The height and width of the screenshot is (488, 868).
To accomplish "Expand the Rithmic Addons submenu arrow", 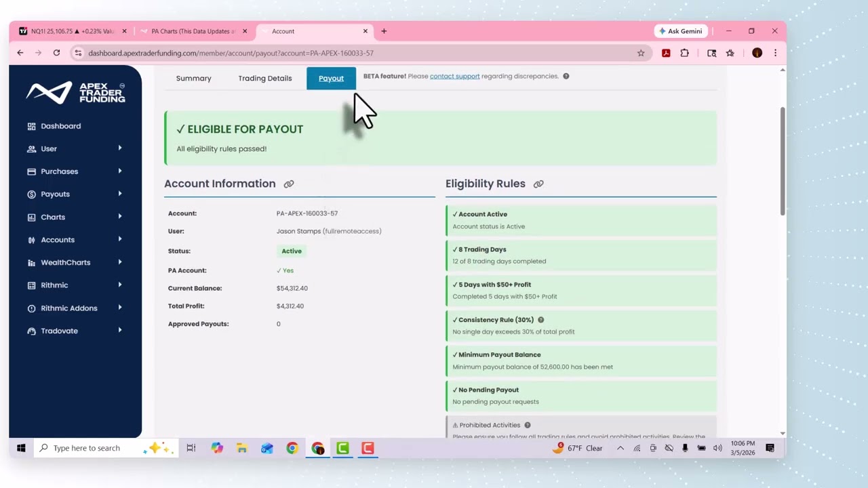I will coord(120,307).
